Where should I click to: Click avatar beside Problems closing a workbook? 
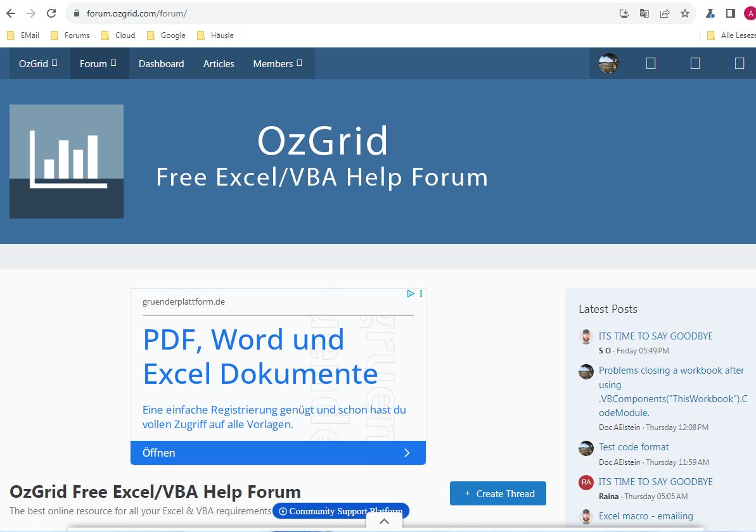pos(586,372)
